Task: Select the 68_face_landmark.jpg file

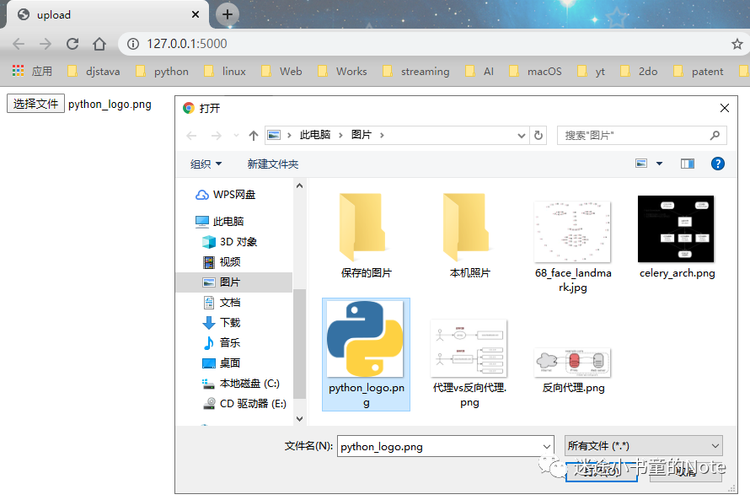Action: pos(573,245)
